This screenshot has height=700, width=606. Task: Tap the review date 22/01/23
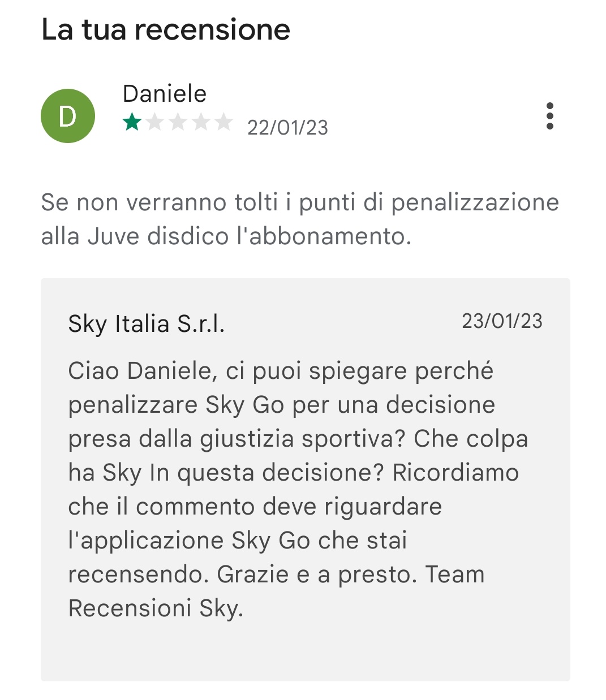287,127
